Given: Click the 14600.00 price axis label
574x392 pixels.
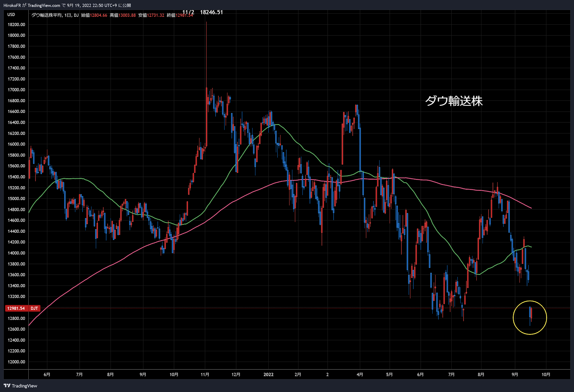Looking at the screenshot, I should point(17,221).
